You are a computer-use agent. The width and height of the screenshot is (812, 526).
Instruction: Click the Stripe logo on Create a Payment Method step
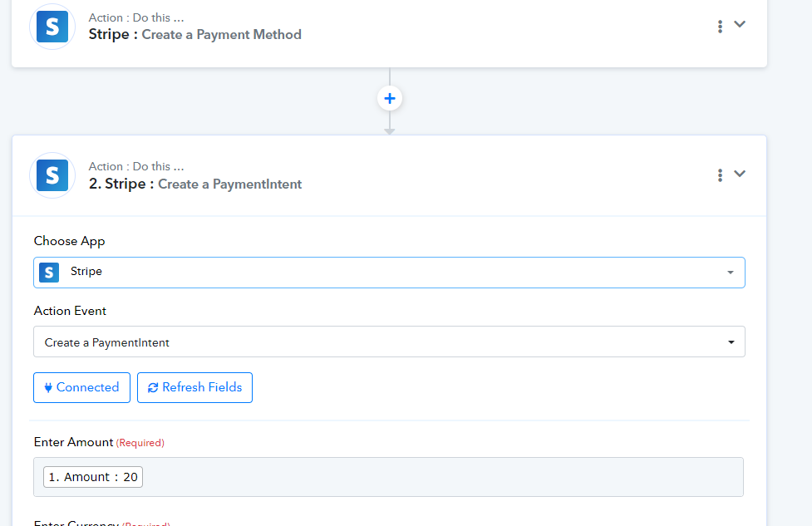coord(52,27)
